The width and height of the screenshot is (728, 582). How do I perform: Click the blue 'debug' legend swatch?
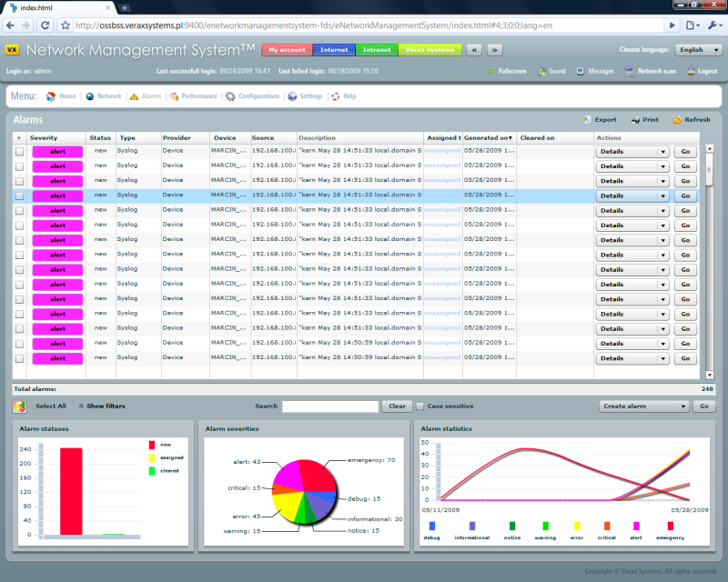coord(432,526)
